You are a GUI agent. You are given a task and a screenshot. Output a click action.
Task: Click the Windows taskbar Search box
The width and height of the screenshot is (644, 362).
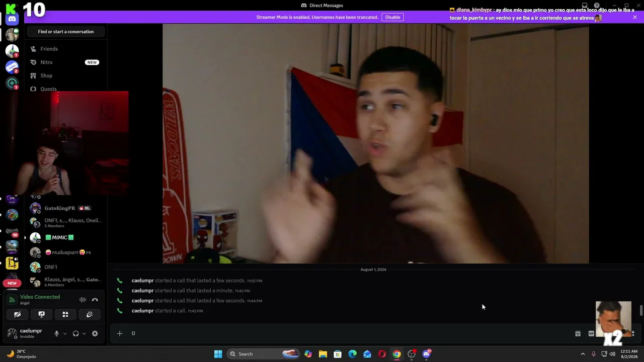click(264, 354)
